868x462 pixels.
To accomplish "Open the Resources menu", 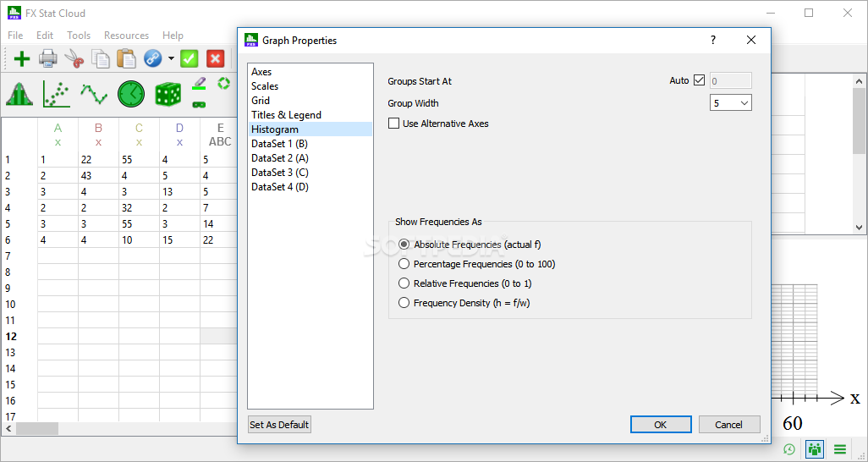I will 126,36.
